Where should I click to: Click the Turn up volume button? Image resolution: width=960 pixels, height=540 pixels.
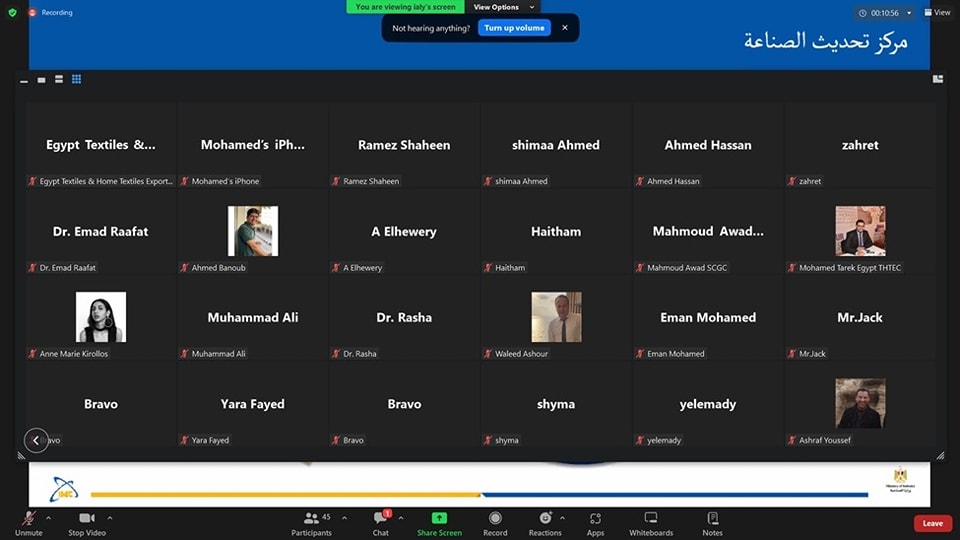click(x=514, y=28)
